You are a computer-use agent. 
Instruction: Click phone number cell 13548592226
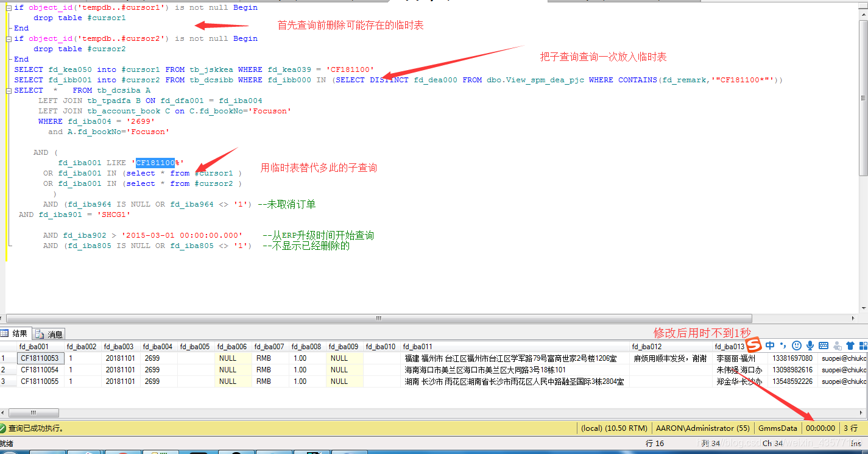coord(792,381)
